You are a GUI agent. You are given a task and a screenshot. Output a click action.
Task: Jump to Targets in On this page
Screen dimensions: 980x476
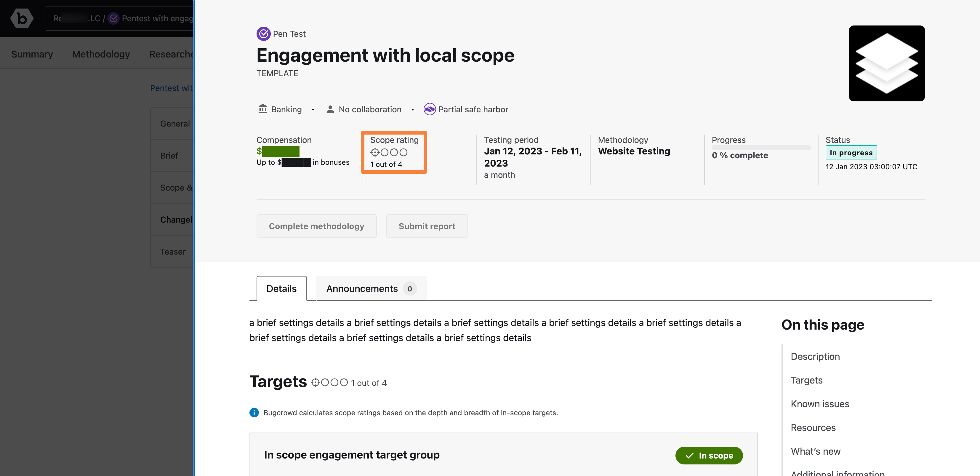click(x=806, y=380)
